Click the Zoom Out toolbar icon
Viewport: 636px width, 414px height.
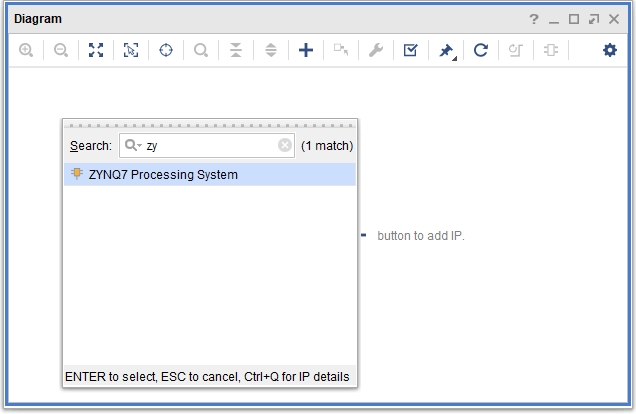[61, 50]
